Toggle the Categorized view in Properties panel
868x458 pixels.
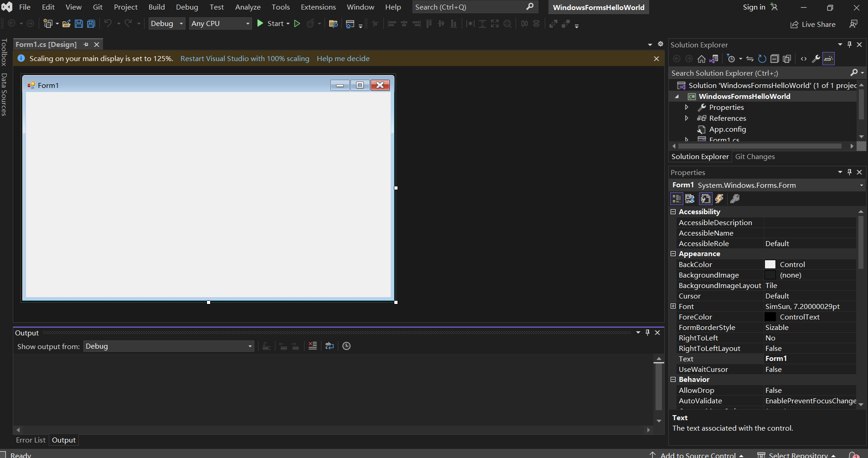(x=677, y=199)
